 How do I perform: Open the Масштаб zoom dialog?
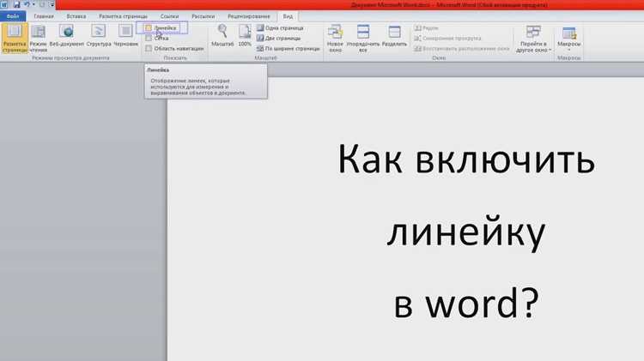point(222,36)
